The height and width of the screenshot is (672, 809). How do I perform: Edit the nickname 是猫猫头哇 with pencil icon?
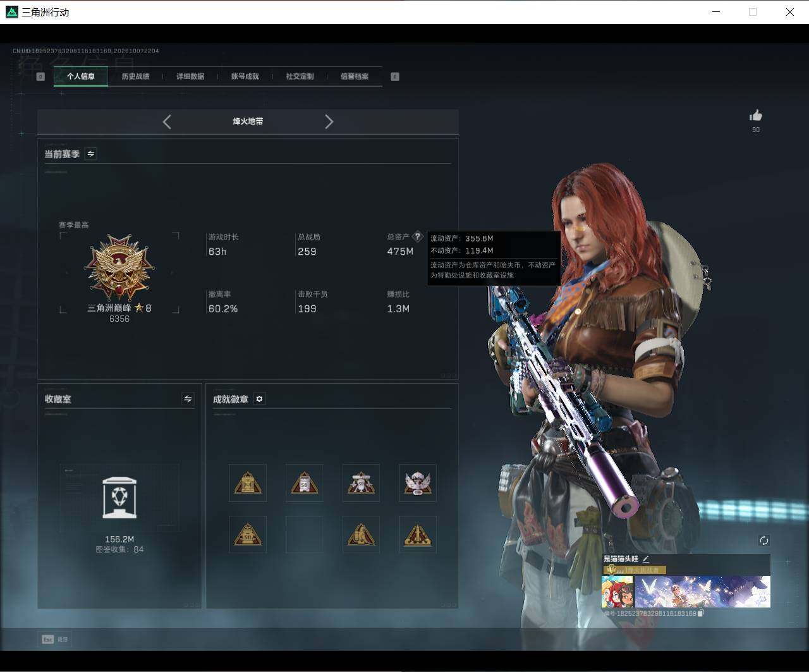click(x=646, y=559)
